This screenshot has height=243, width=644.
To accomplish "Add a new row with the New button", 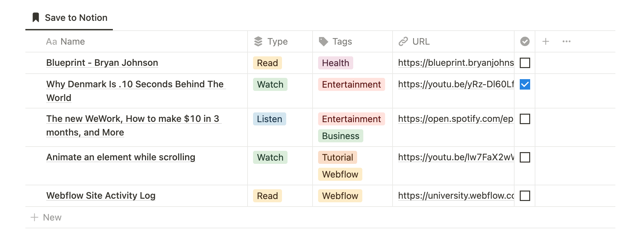I will pos(46,217).
